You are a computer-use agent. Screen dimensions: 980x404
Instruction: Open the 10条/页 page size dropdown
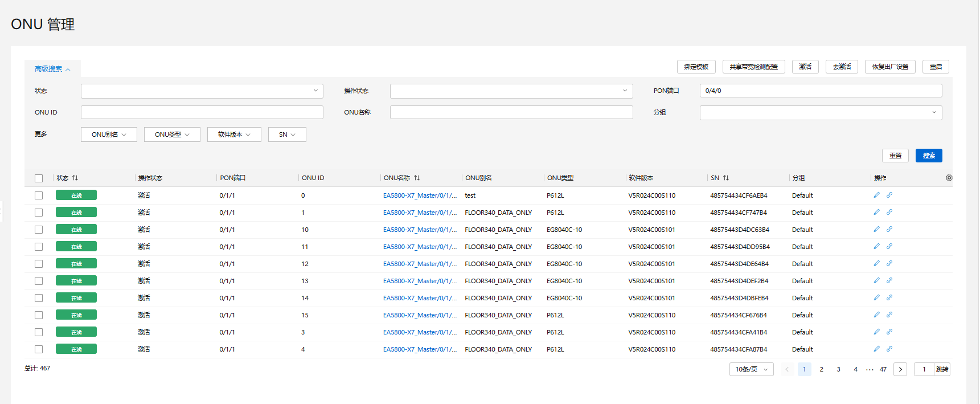(751, 369)
